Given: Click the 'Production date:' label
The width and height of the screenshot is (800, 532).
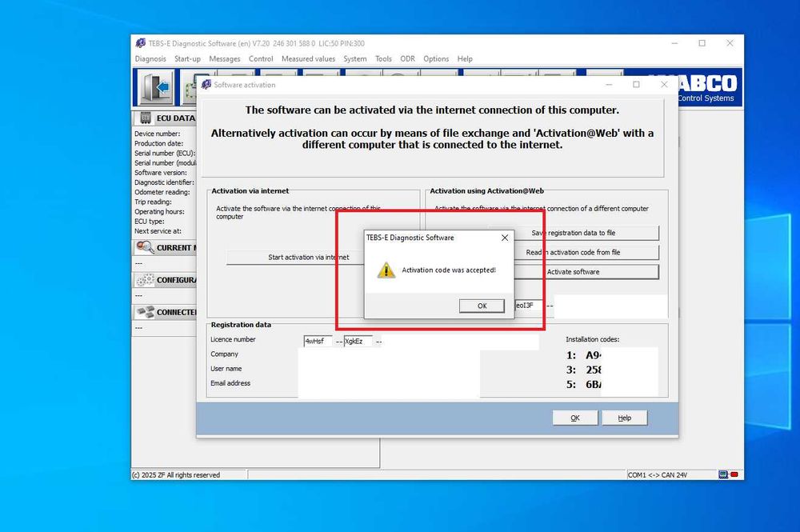Looking at the screenshot, I should [158, 143].
